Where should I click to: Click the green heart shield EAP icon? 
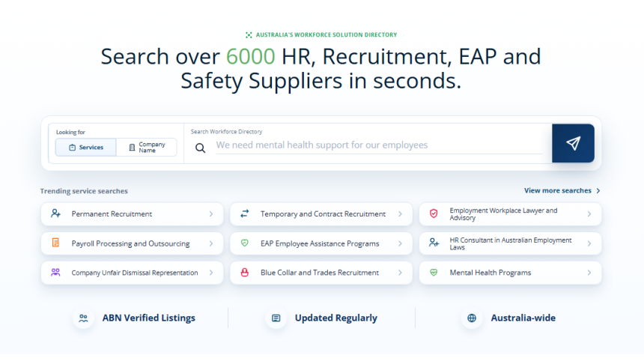pyautogui.click(x=245, y=243)
